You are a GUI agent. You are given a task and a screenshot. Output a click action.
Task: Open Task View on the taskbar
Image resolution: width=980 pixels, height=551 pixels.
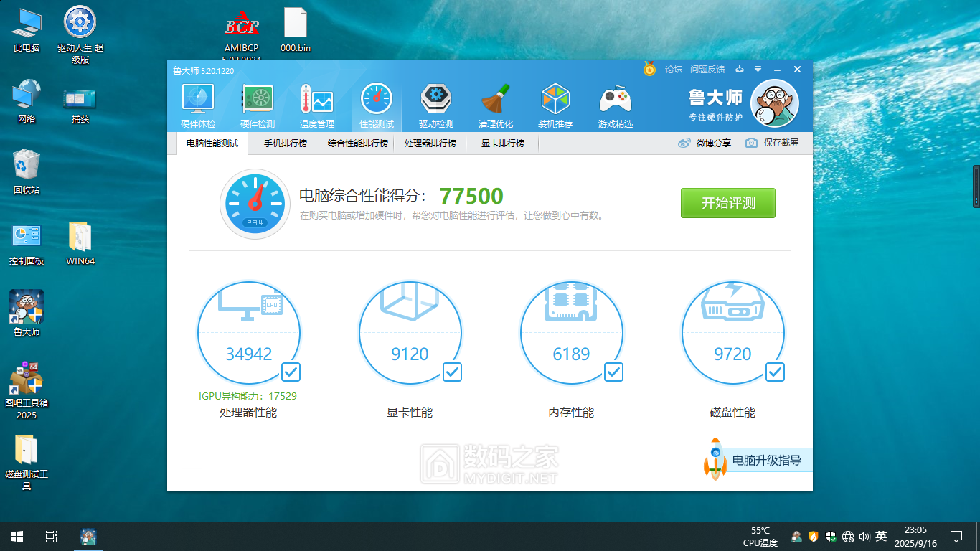click(x=51, y=536)
